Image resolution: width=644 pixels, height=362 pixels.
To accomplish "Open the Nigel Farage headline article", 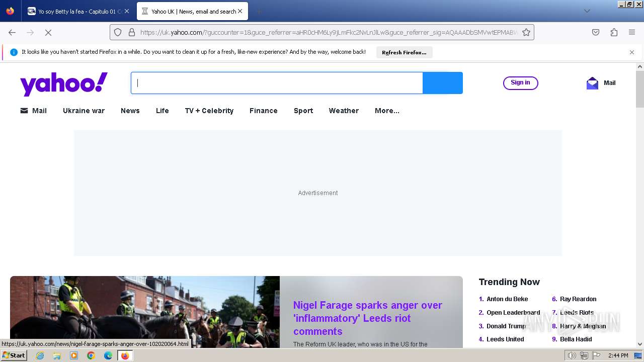I will point(367,318).
